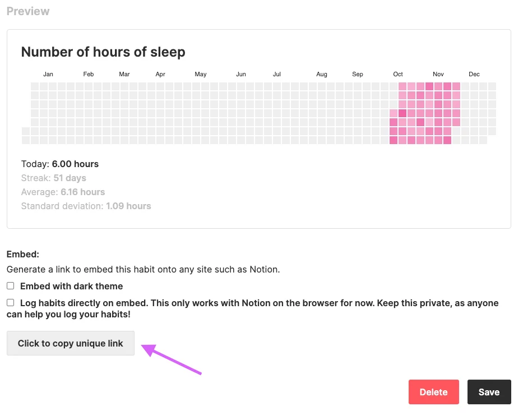Viewport: 523px width, 420px height.
Task: Click the Streak: 51 days stat
Action: point(54,178)
